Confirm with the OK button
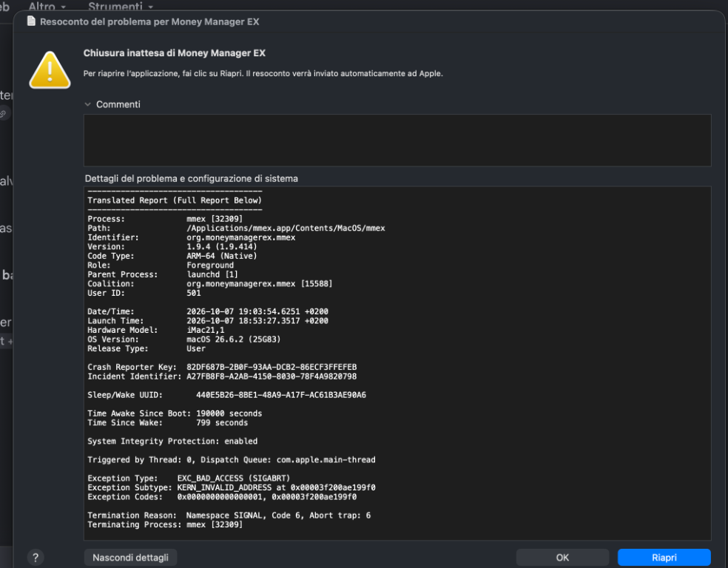This screenshot has width=728, height=568. click(562, 558)
